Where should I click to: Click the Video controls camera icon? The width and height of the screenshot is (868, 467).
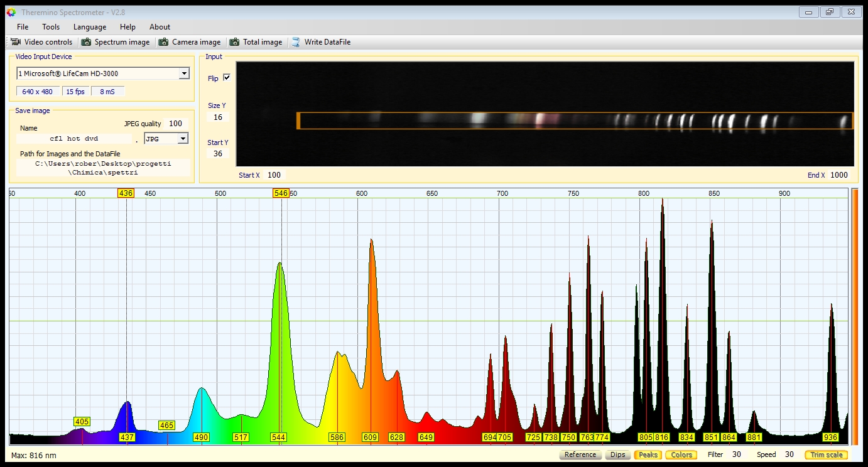[16, 42]
